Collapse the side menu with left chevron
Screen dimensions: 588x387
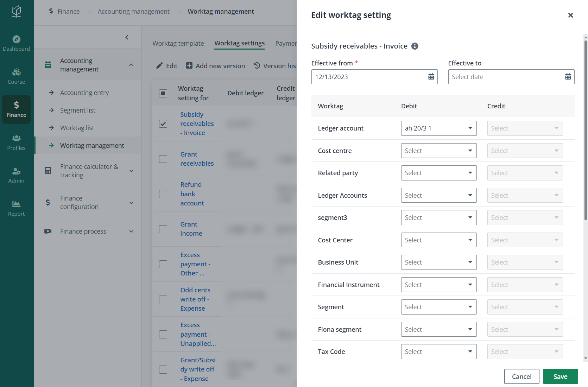[127, 37]
